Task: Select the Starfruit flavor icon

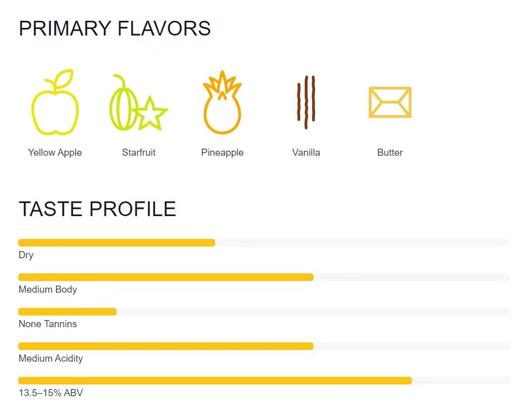Action: (138, 102)
